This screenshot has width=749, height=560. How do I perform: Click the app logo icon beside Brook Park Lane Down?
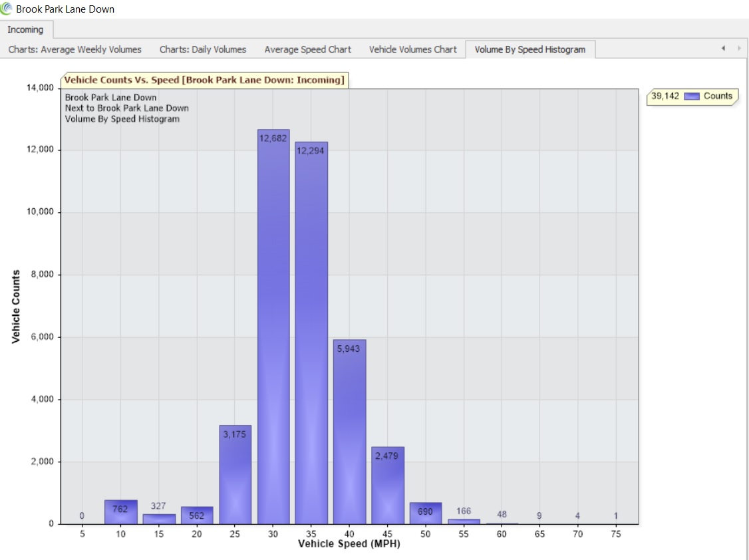click(x=6, y=8)
